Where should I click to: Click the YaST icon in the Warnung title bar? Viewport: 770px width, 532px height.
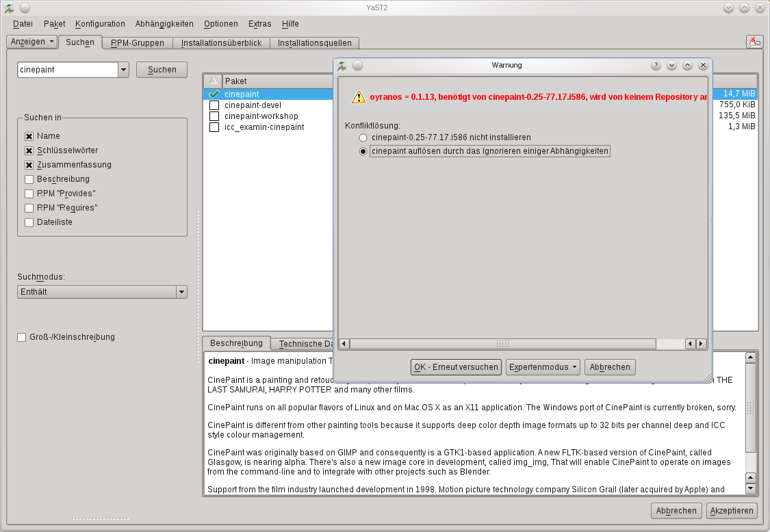(342, 65)
